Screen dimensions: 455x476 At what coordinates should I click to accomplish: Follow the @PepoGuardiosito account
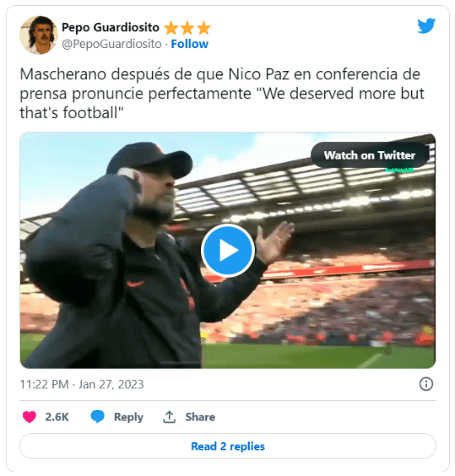[189, 44]
